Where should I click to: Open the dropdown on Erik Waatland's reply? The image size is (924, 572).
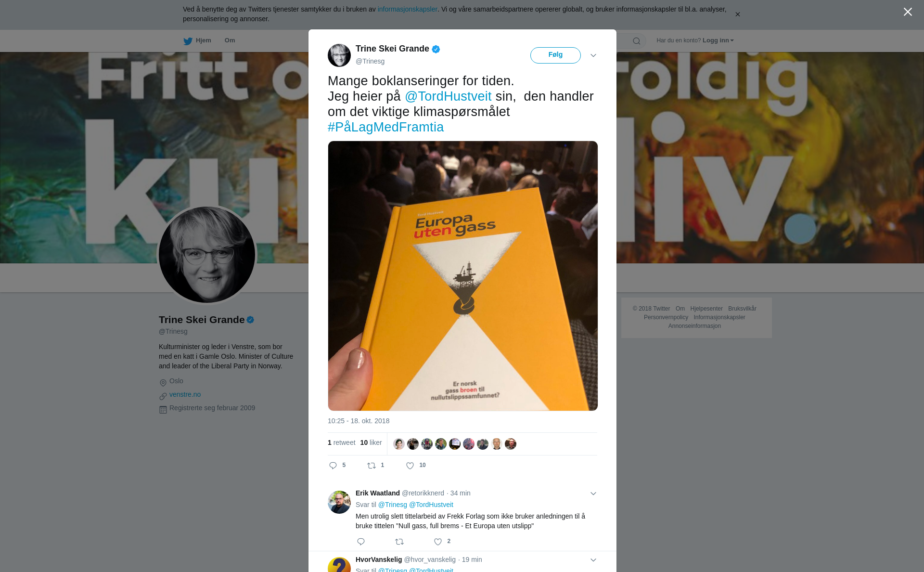(593, 494)
